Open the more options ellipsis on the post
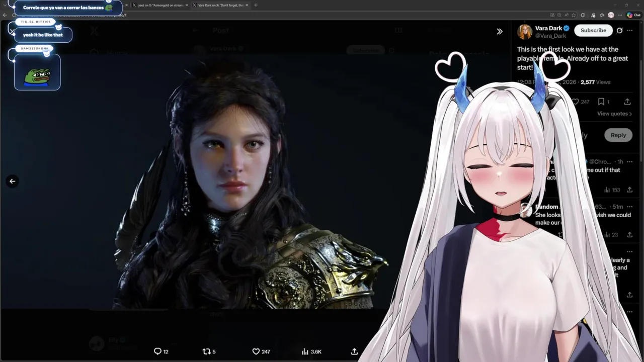Image resolution: width=644 pixels, height=362 pixels. pos(630,30)
